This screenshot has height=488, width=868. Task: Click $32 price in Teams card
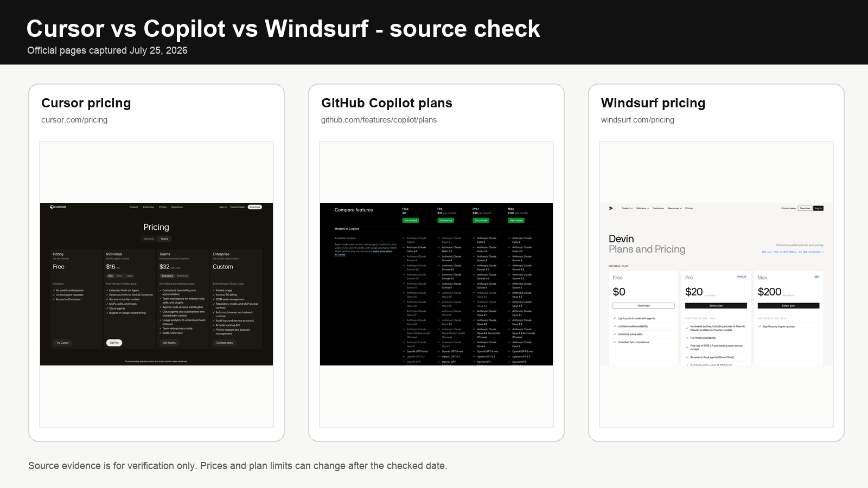pyautogui.click(x=164, y=267)
